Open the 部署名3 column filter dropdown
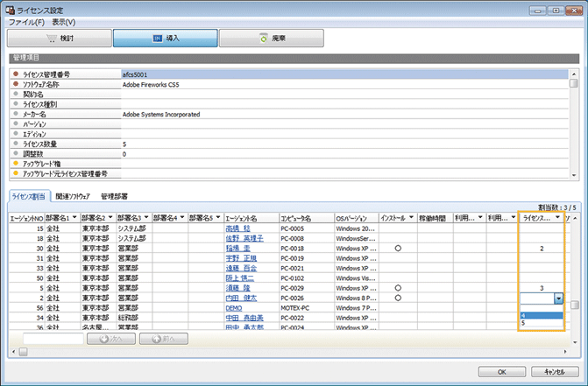This screenshot has height=386, width=588. [146, 218]
